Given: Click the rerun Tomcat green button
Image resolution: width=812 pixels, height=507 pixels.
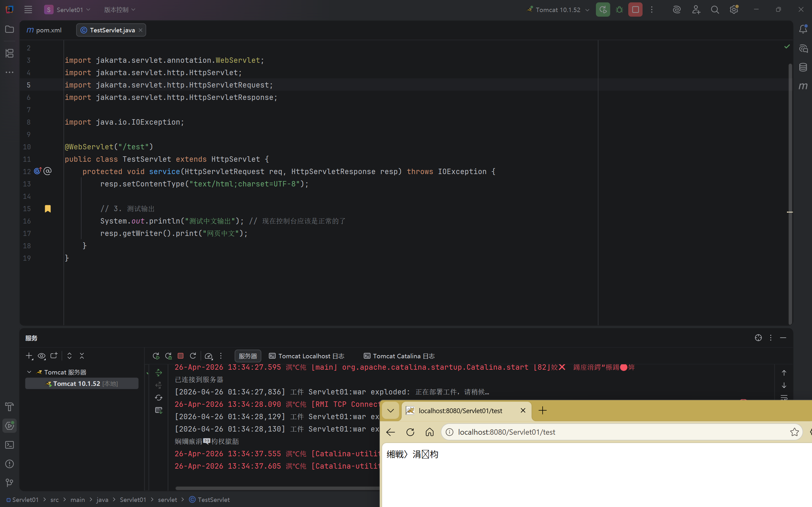Looking at the screenshot, I should (603, 10).
